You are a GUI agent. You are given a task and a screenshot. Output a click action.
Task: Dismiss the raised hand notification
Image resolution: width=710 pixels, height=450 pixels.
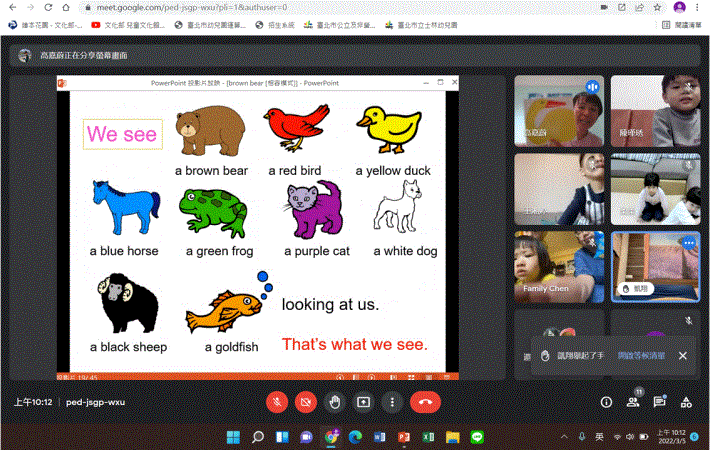tap(683, 355)
